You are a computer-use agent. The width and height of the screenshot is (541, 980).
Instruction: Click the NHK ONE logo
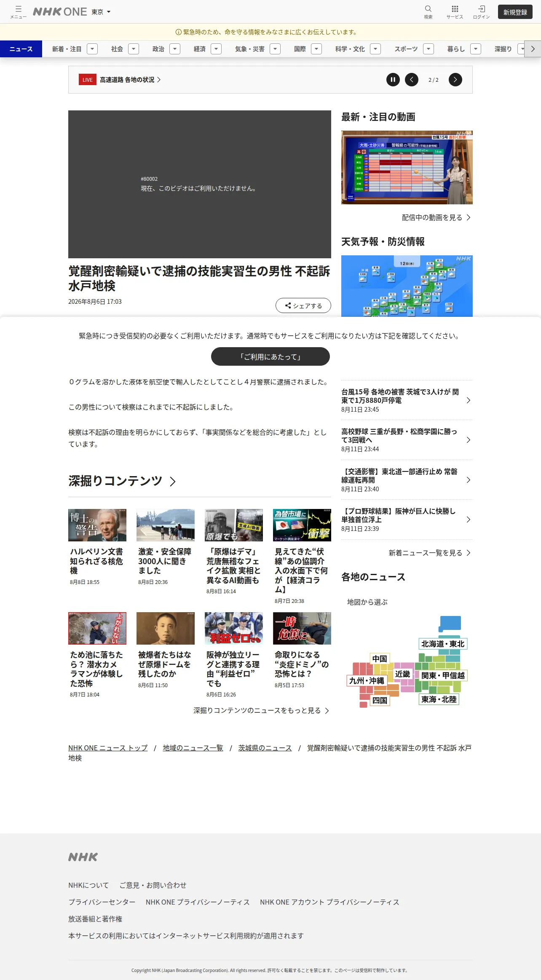click(x=60, y=12)
